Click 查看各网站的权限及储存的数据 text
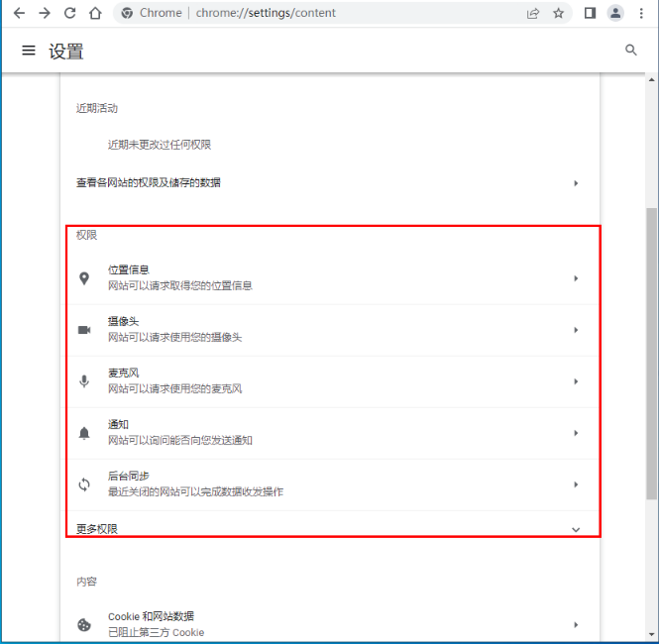This screenshot has height=644, width=659. point(149,182)
